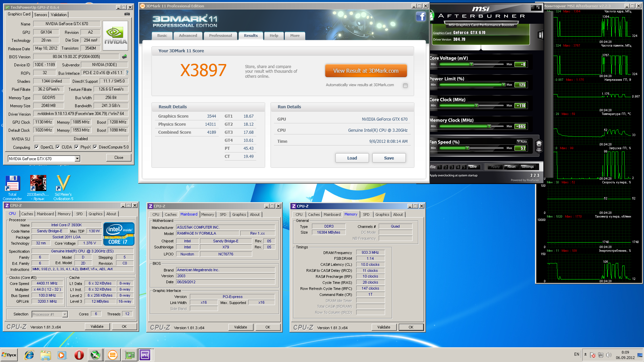644x362 pixels.
Task: Open Opera browser from the taskbar
Action: coord(79,355)
